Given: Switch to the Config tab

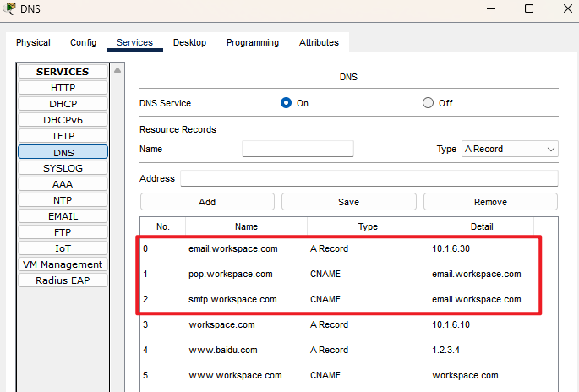Looking at the screenshot, I should [83, 42].
